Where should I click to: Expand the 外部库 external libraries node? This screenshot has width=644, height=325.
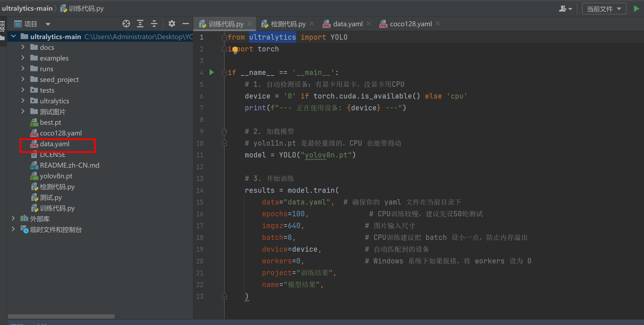(13, 219)
